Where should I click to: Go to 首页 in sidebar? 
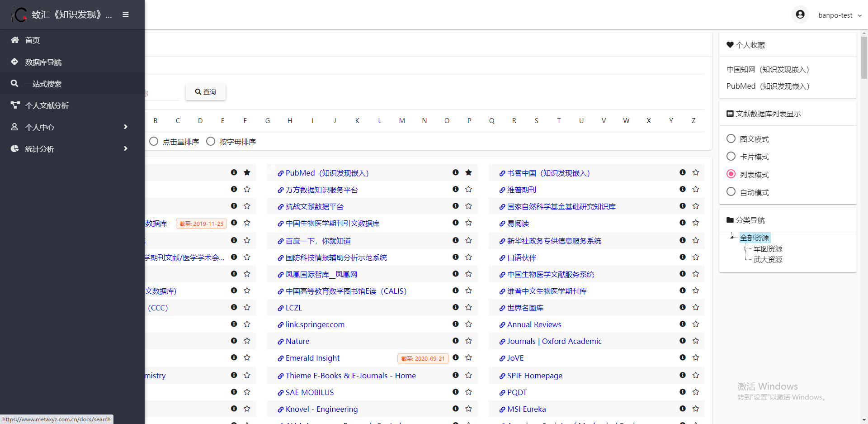click(x=72, y=40)
